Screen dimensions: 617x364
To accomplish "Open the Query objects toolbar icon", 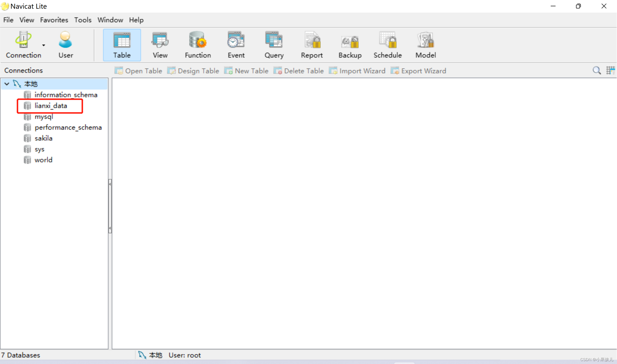I will click(274, 45).
